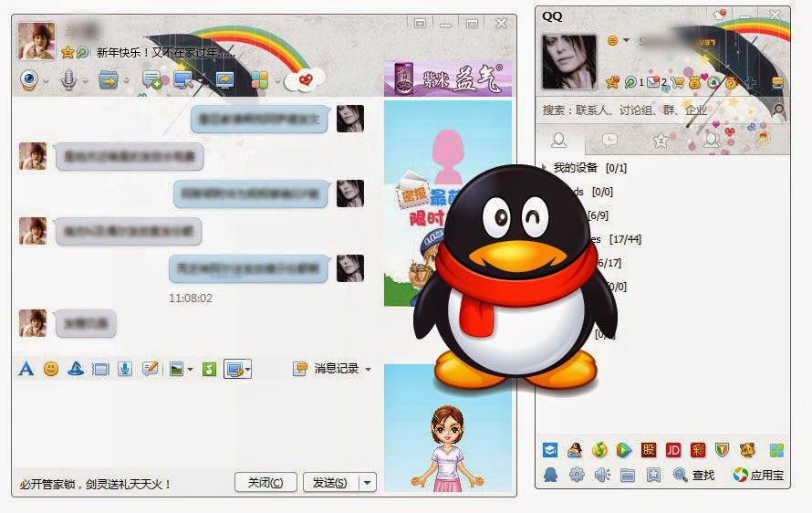Open the Tencent Classroom graduation cap icon
Viewport: 812px width, 513px height.
[550, 450]
